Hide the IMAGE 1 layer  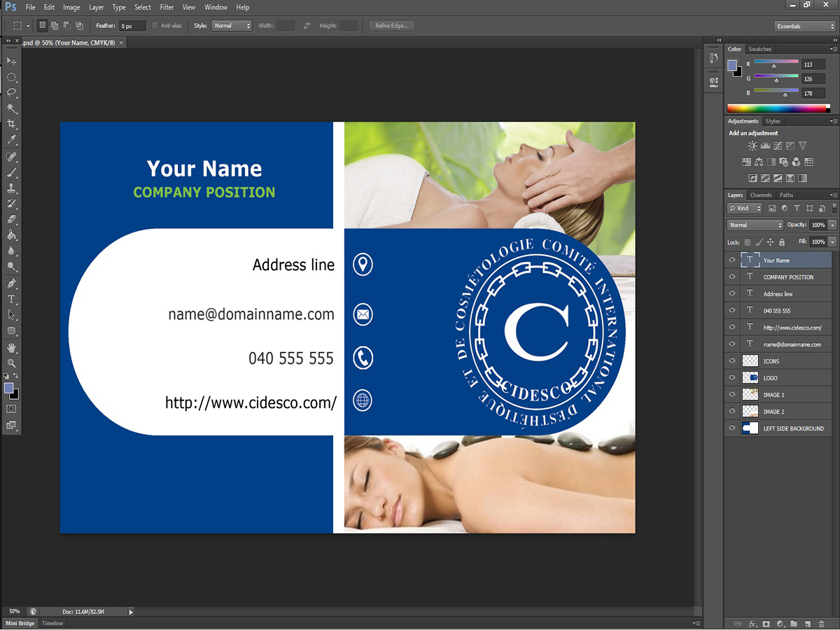[732, 394]
